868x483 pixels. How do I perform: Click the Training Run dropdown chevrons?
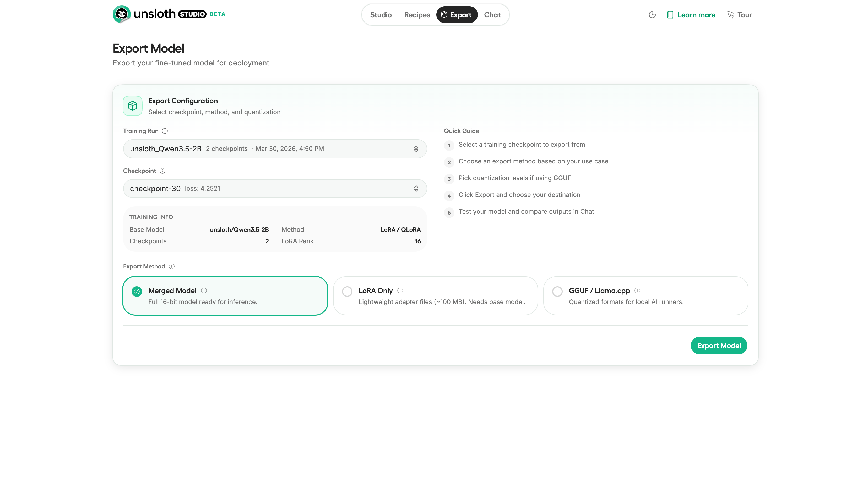tap(416, 149)
